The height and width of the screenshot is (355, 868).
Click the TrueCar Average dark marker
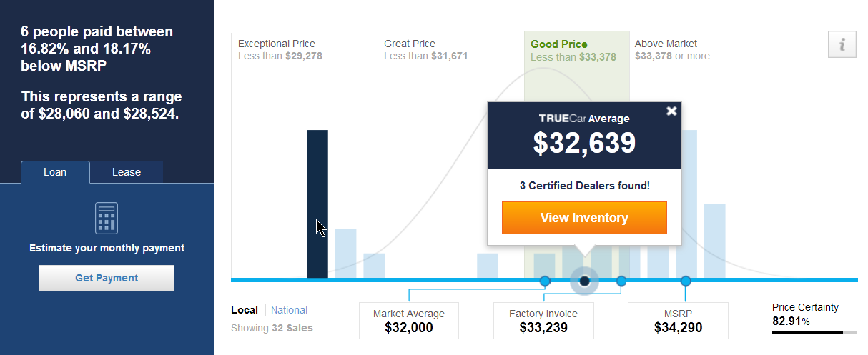(584, 281)
